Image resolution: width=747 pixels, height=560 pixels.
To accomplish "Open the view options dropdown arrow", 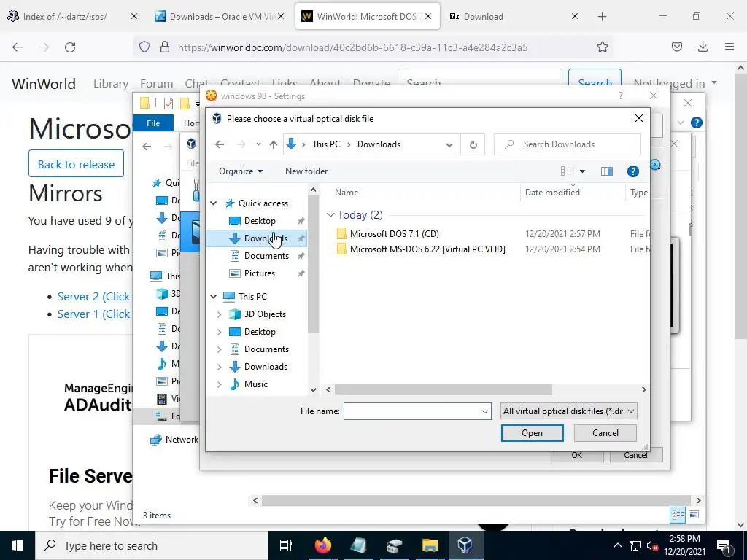I will [x=582, y=171].
